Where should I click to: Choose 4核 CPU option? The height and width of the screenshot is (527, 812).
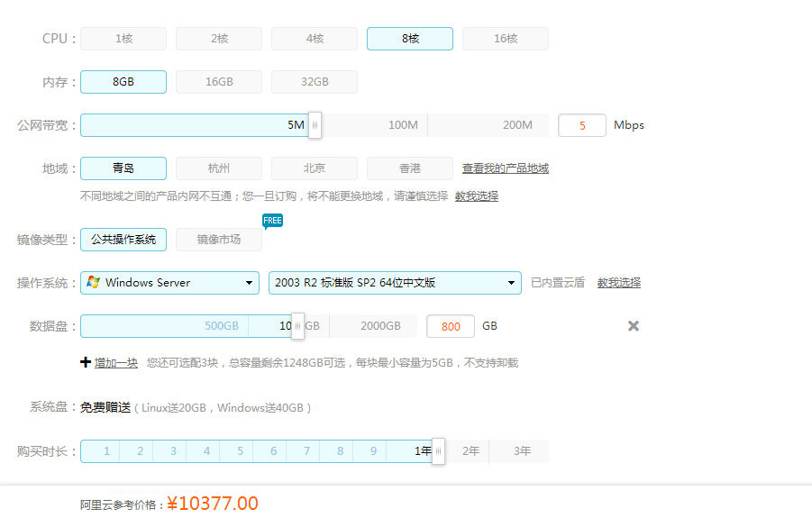(x=314, y=39)
